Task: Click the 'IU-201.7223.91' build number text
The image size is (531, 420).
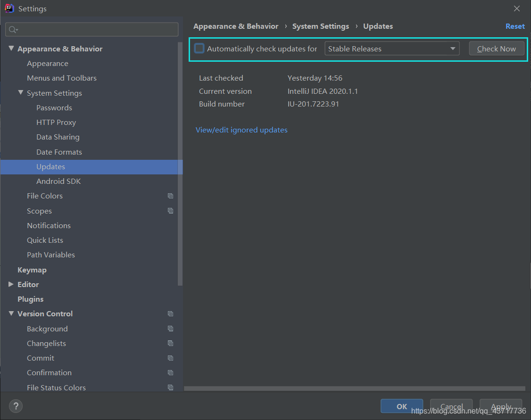Action: [x=313, y=104]
